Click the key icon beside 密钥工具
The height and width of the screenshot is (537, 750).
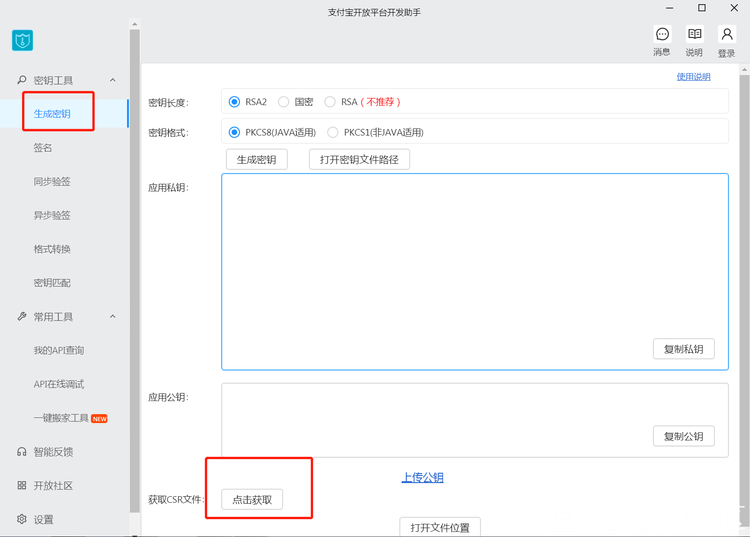(x=22, y=80)
